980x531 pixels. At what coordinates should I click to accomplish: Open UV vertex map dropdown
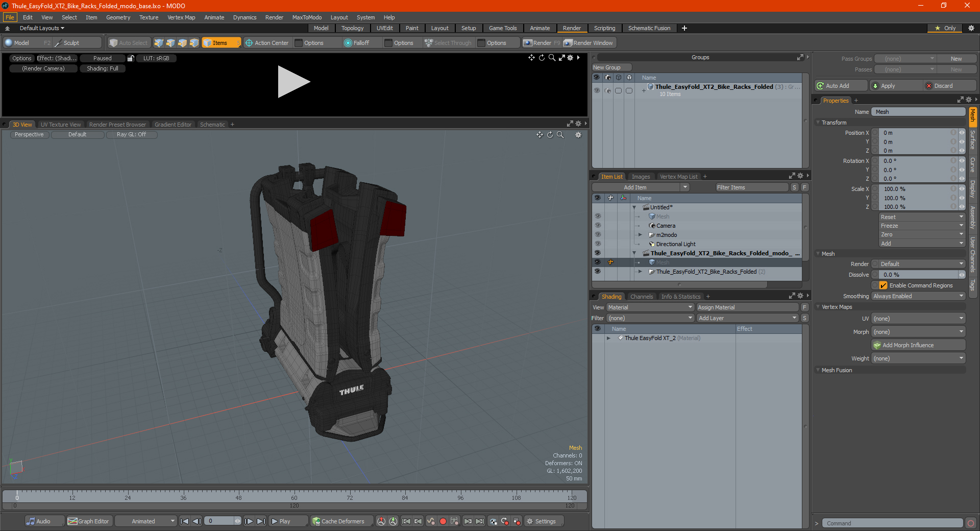tap(918, 319)
